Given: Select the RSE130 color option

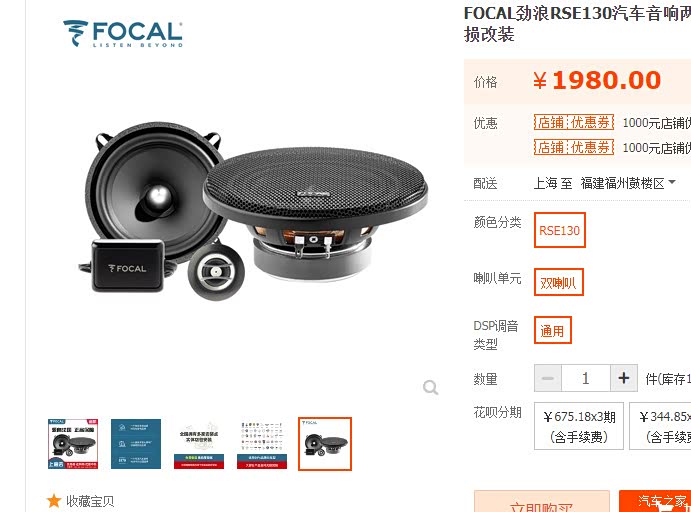Looking at the screenshot, I should (560, 230).
